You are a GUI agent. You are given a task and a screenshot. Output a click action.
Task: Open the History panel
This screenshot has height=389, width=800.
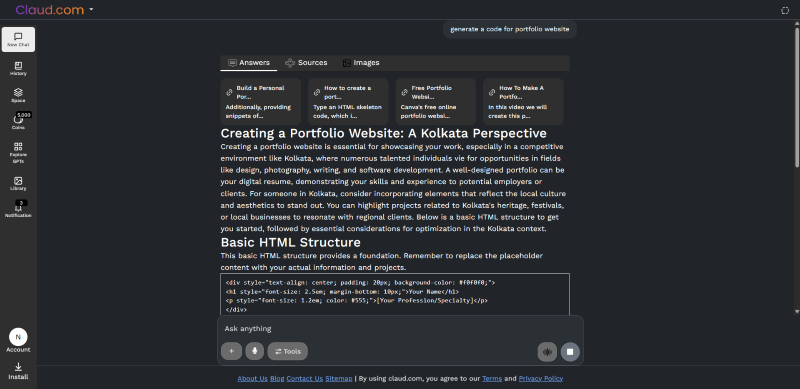click(x=18, y=68)
